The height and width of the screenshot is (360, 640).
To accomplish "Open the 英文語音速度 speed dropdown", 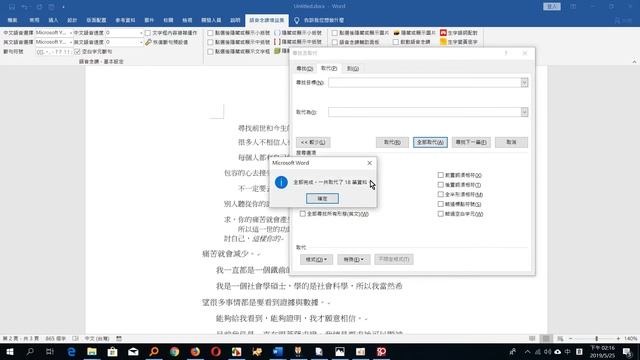I will 141,42.
